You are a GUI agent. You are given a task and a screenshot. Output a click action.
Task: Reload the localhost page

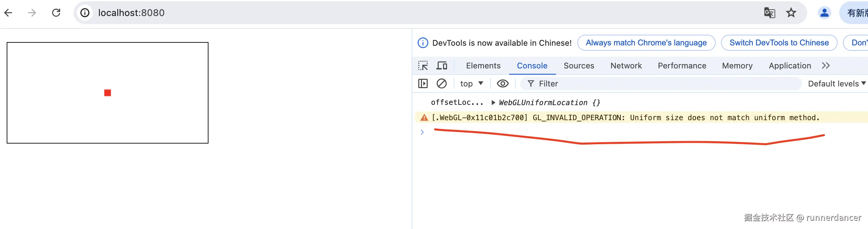pyautogui.click(x=56, y=13)
